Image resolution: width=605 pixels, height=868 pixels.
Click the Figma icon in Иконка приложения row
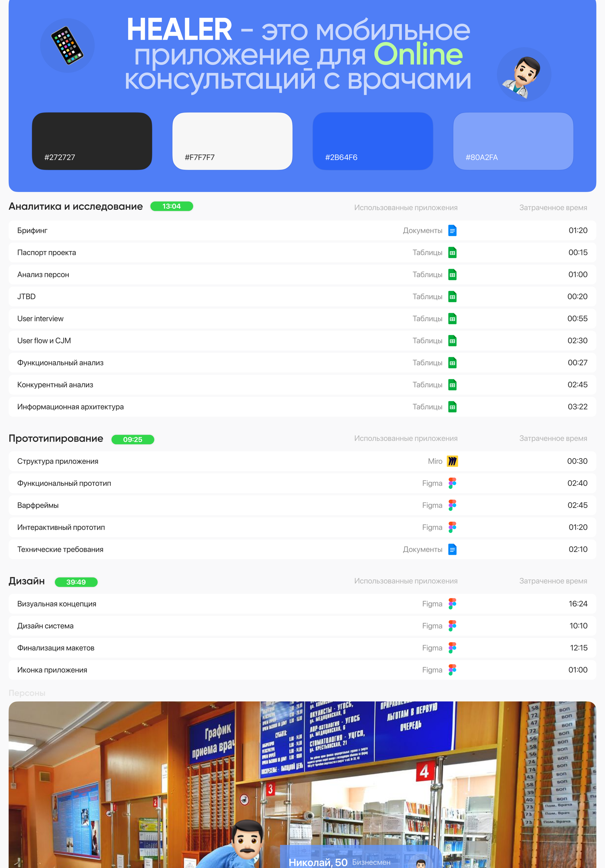click(452, 670)
